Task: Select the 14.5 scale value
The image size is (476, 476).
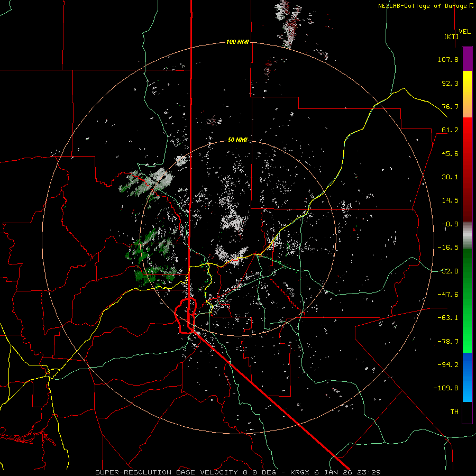Action: (450, 200)
